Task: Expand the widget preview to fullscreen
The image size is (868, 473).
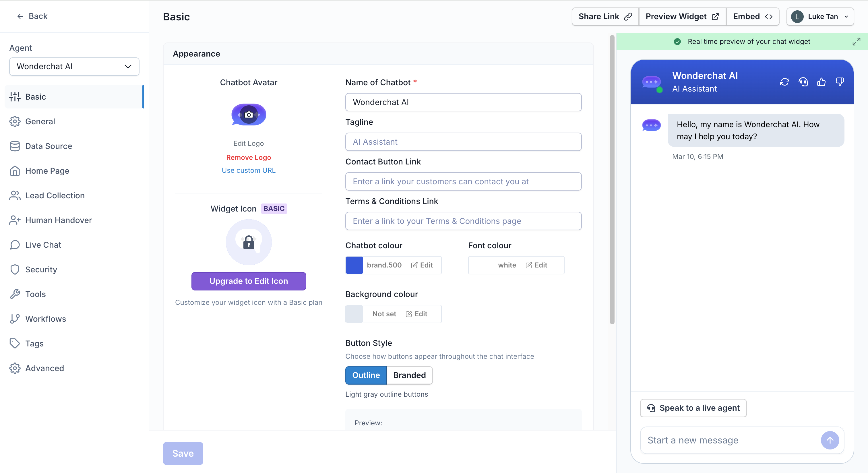Action: [856, 41]
